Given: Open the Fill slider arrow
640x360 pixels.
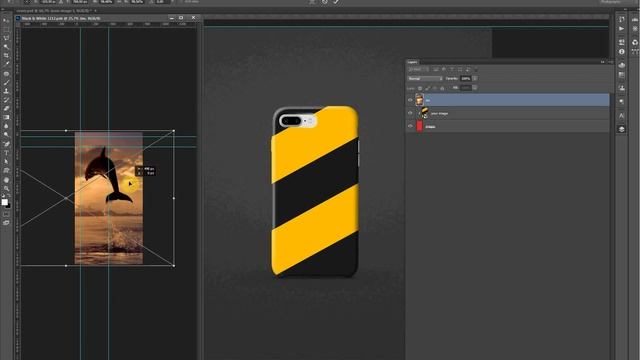Looking at the screenshot, I should (475, 88).
